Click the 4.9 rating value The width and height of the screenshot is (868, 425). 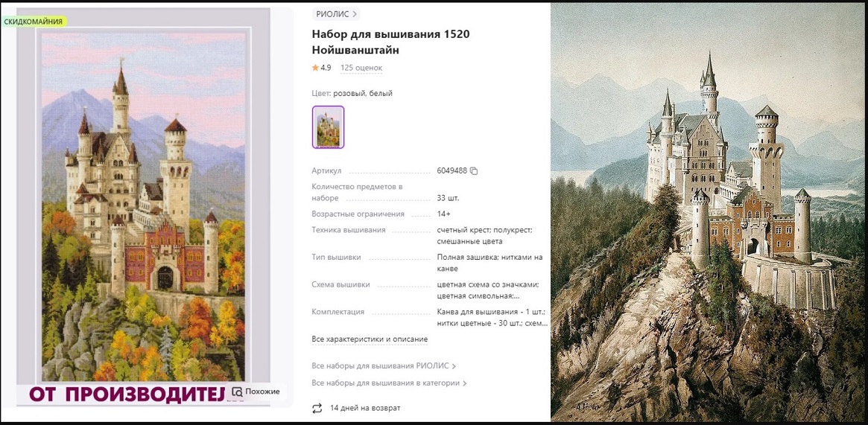326,68
